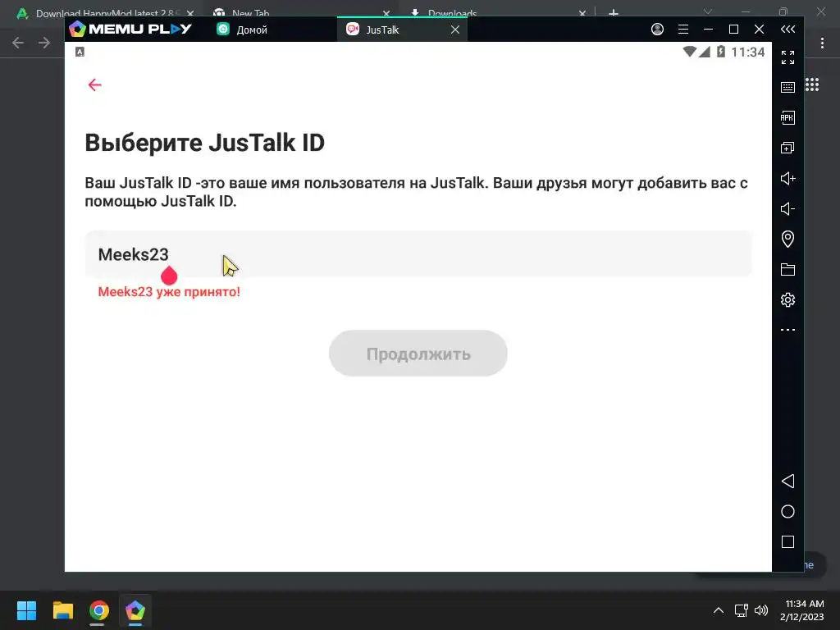Click the heading 'Выберите JusTalk ID'
The width and height of the screenshot is (840, 630).
tap(204, 143)
